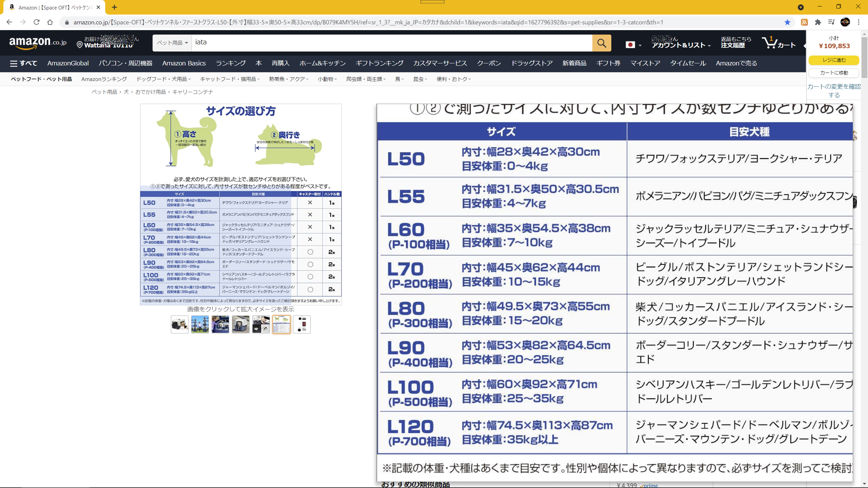This screenshot has height=488, width=868.
Task: Click the search magnifier button
Action: pos(601,43)
